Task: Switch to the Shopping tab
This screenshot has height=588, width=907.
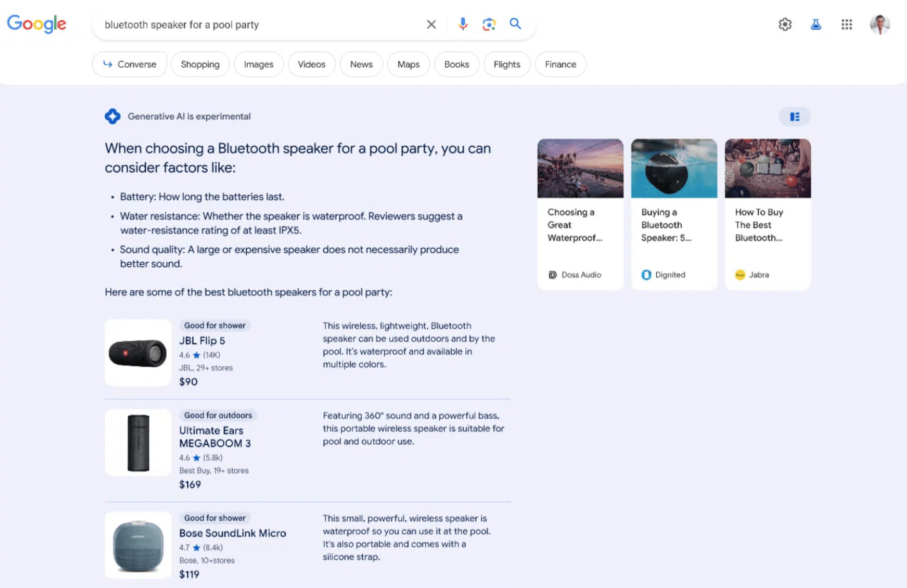Action: click(x=200, y=64)
